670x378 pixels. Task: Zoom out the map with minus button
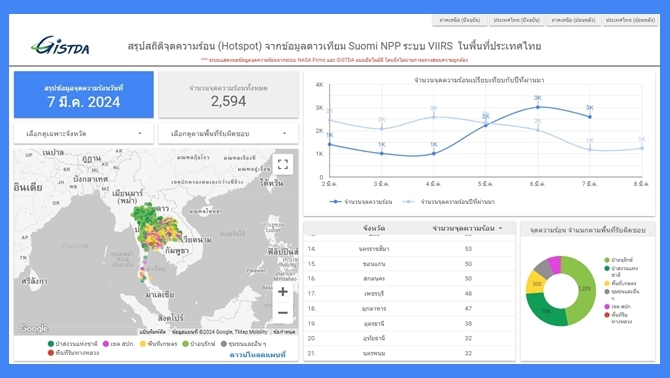point(282,313)
